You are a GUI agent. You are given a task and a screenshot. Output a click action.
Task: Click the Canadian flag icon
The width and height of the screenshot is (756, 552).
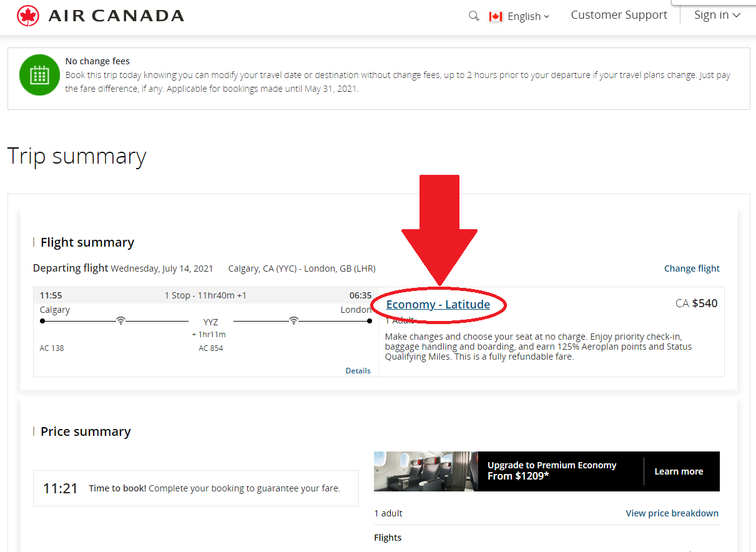click(496, 16)
